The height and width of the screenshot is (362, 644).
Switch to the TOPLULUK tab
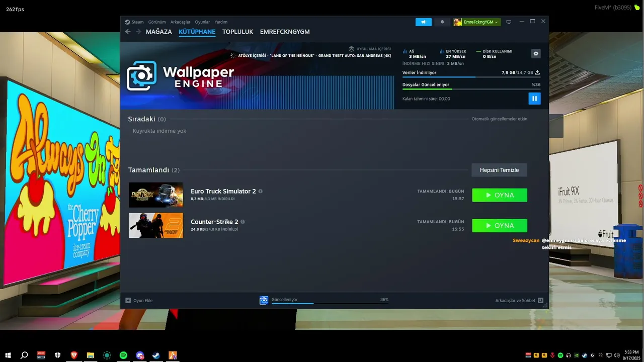(x=238, y=32)
